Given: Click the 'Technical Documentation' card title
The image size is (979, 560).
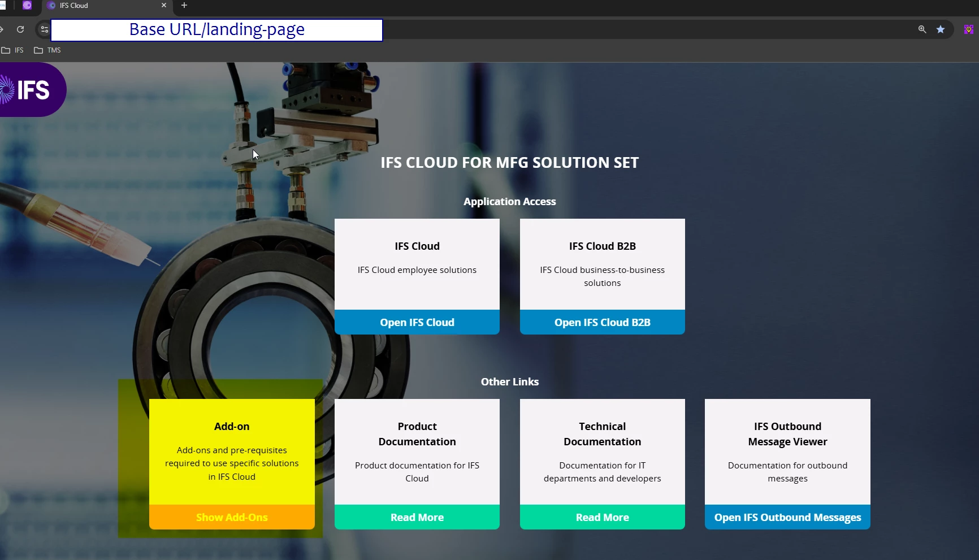Looking at the screenshot, I should [x=603, y=434].
